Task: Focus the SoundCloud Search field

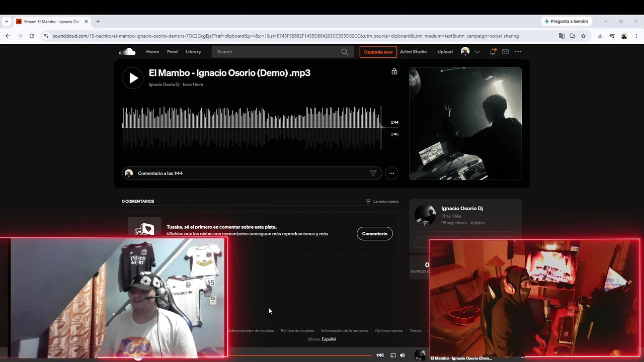Action: (283, 52)
